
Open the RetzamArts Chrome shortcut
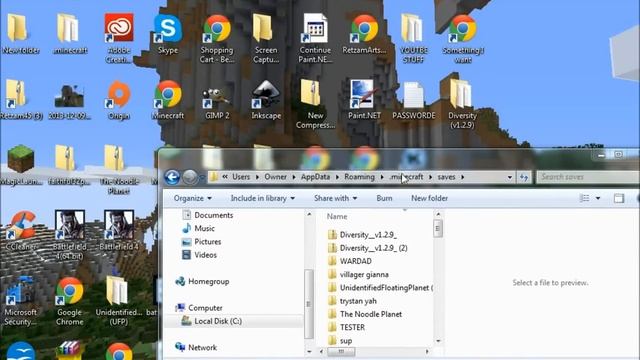364,35
